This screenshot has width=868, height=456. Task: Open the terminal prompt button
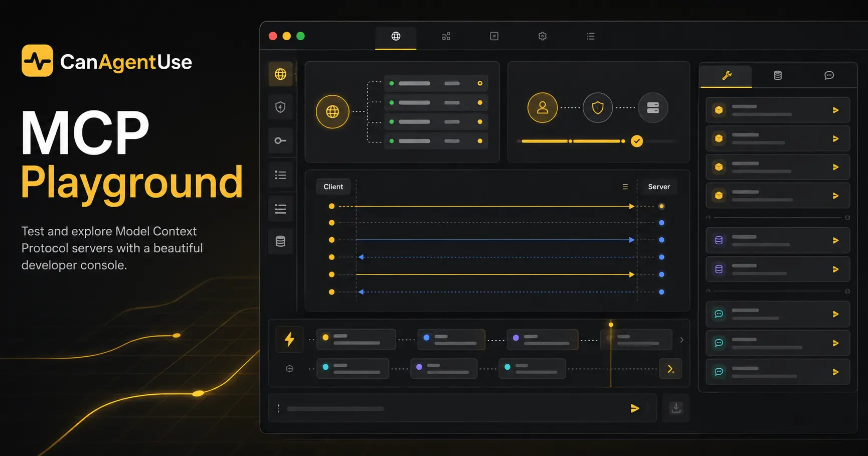coord(670,369)
